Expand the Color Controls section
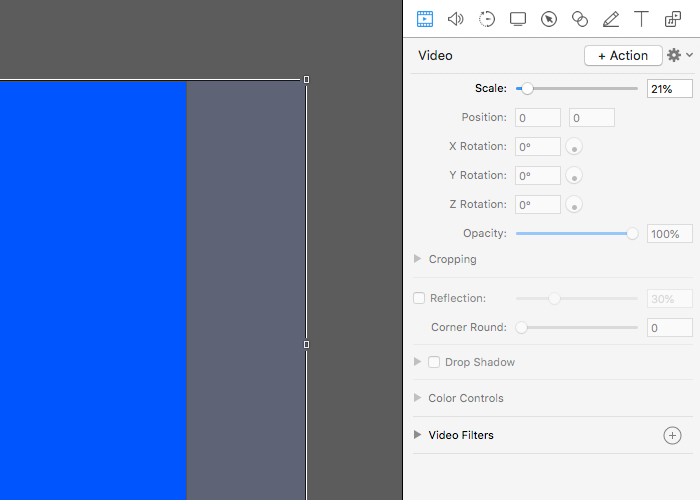Viewport: 700px width, 500px height. [x=417, y=398]
